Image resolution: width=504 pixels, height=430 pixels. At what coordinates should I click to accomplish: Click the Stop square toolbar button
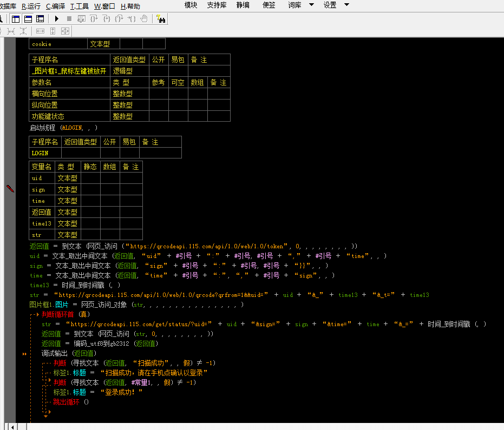[69, 19]
